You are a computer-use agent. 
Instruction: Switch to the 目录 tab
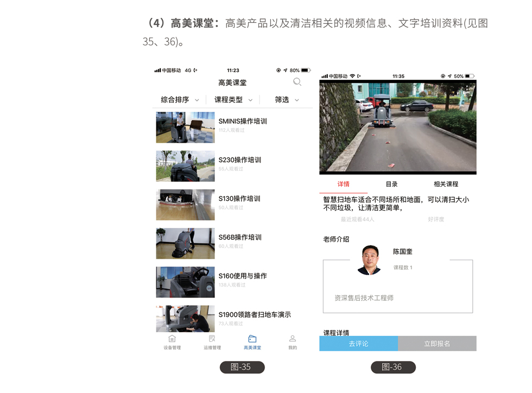click(391, 184)
